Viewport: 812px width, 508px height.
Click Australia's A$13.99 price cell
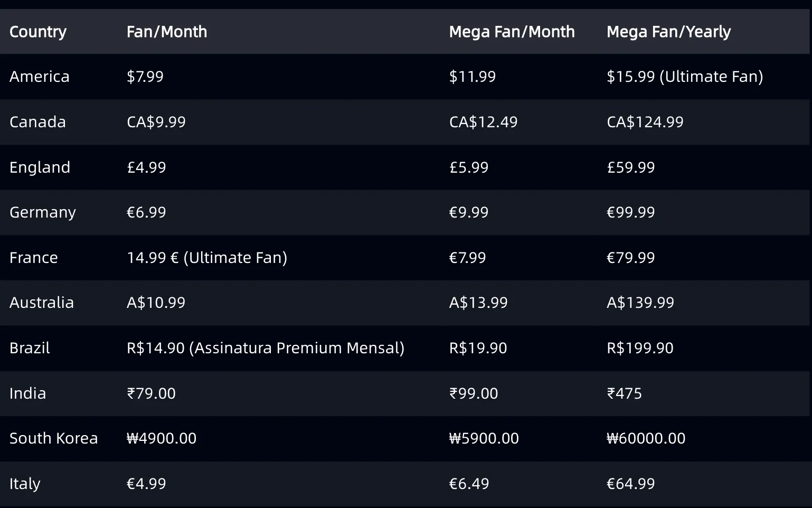point(478,303)
